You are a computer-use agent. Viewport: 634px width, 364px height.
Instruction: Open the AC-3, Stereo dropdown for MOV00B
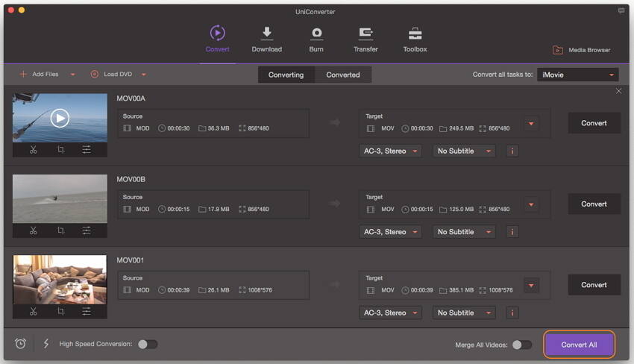pyautogui.click(x=390, y=232)
